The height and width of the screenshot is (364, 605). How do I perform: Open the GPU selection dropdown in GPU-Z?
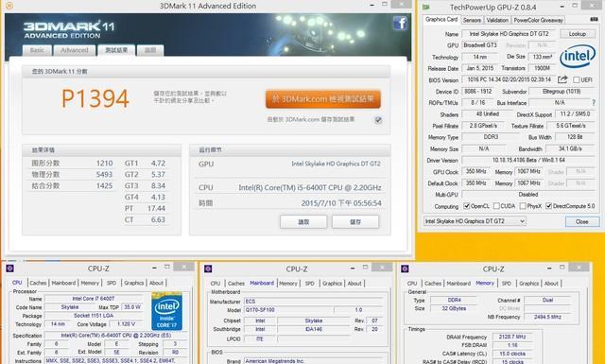click(x=475, y=221)
